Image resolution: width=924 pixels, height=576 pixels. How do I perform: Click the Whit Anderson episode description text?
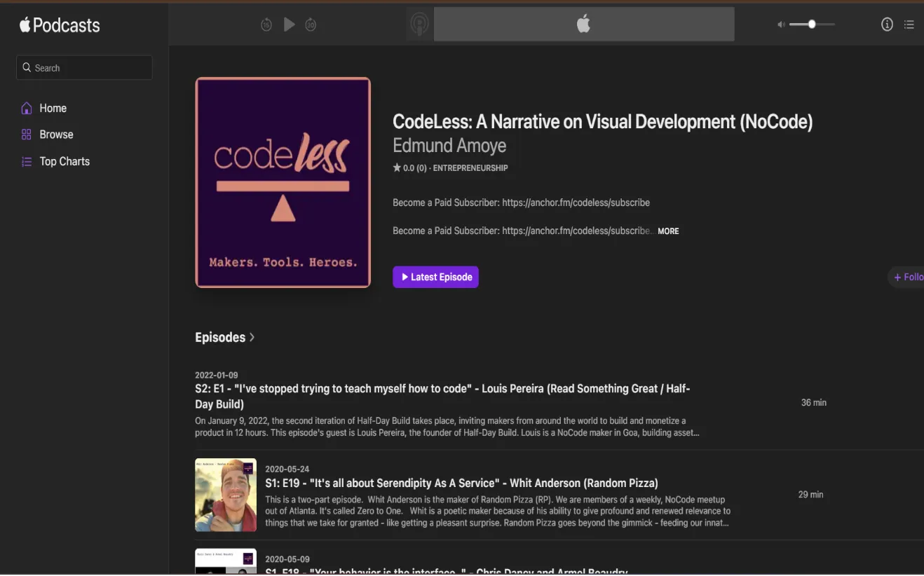pyautogui.click(x=498, y=511)
